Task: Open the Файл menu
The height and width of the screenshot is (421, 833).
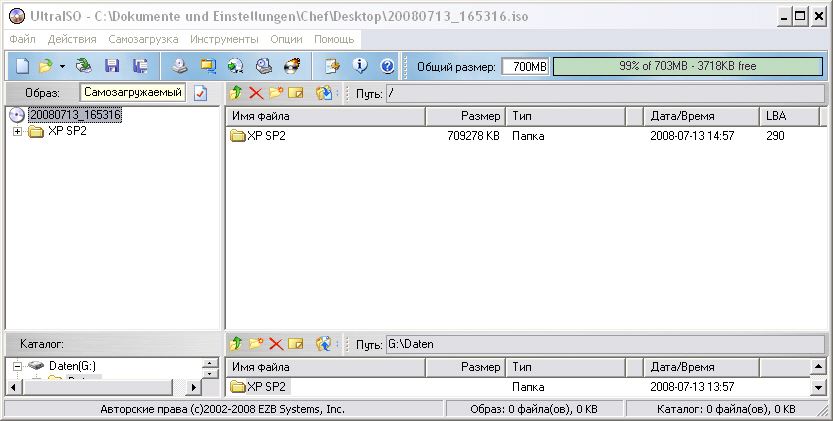Action: pos(22,39)
